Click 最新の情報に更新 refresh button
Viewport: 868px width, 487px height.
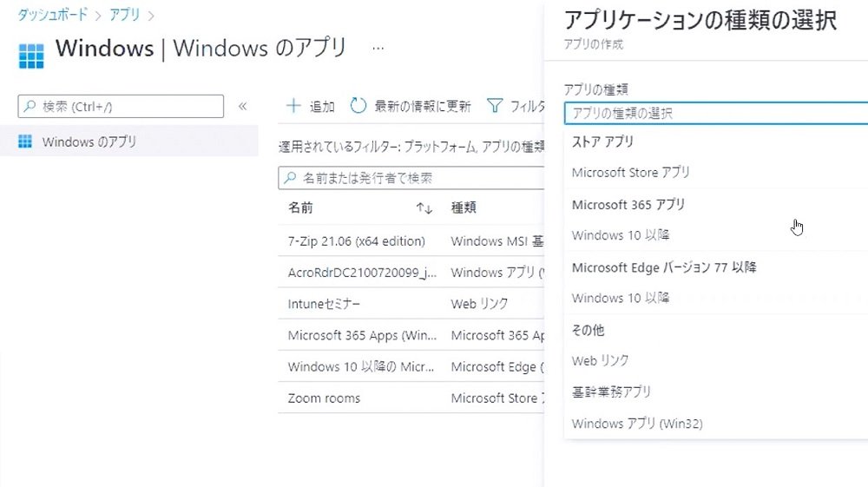coord(411,106)
